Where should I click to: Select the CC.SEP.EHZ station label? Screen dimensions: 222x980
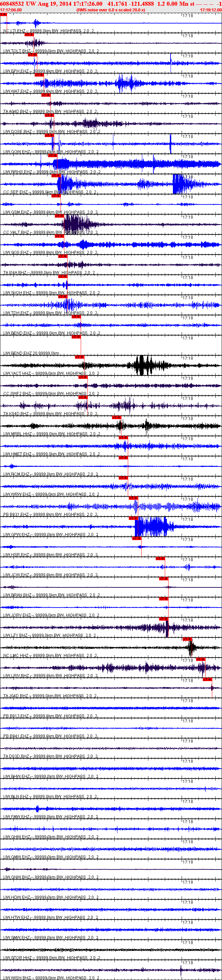(50, 192)
